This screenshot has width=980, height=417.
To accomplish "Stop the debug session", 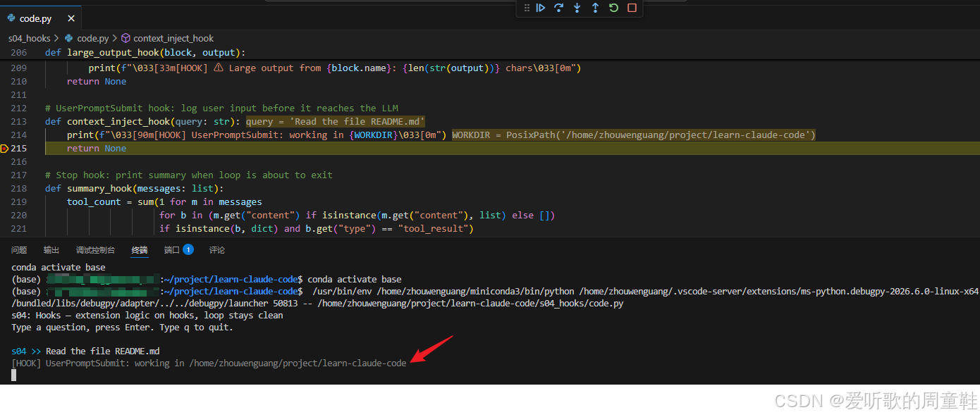I will 632,8.
